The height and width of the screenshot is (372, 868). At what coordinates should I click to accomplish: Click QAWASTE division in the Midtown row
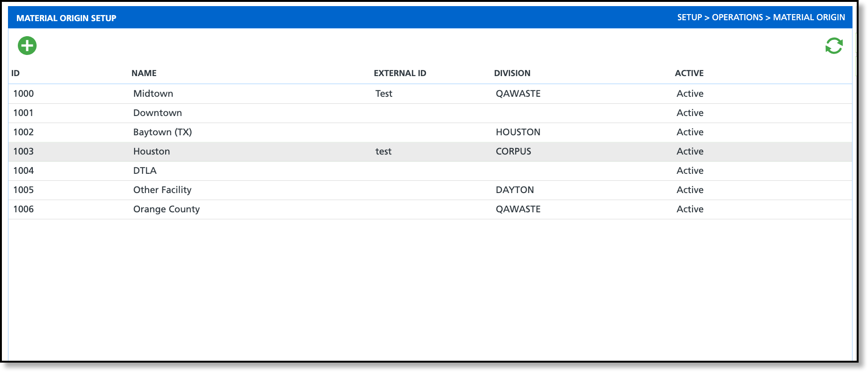click(x=518, y=93)
